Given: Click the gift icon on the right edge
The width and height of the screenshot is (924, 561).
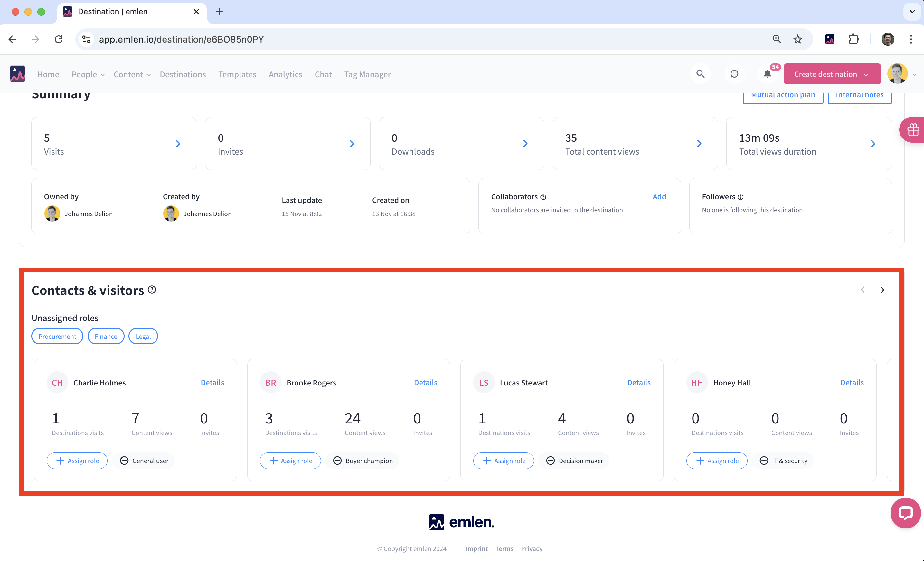Looking at the screenshot, I should (x=913, y=130).
